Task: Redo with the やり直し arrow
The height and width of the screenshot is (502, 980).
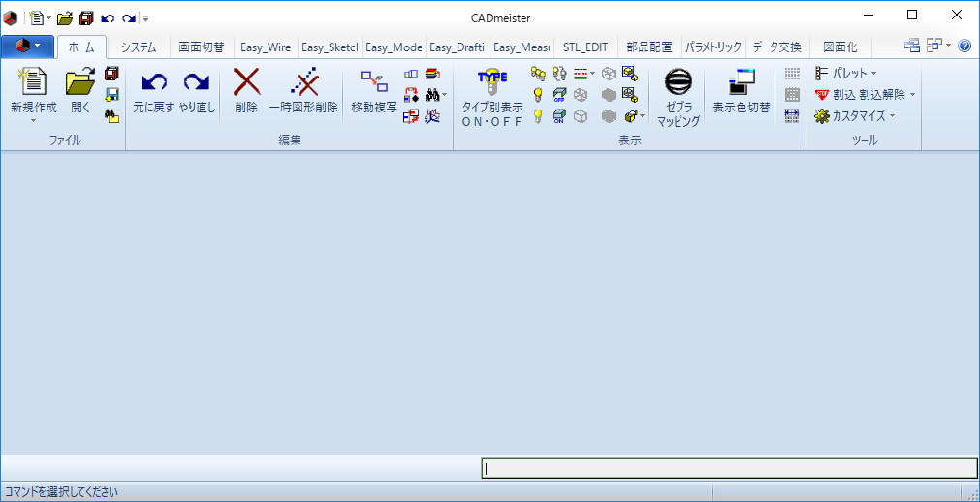Action: click(197, 81)
